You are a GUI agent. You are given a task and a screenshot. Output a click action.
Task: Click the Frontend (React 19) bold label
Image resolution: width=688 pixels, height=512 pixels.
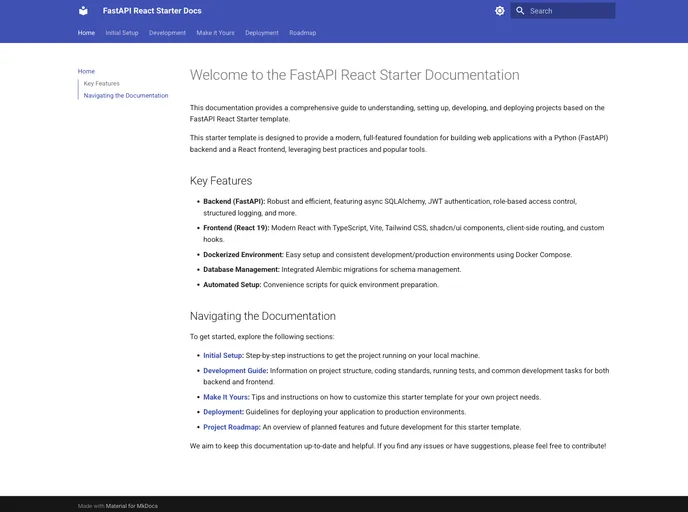(x=236, y=228)
